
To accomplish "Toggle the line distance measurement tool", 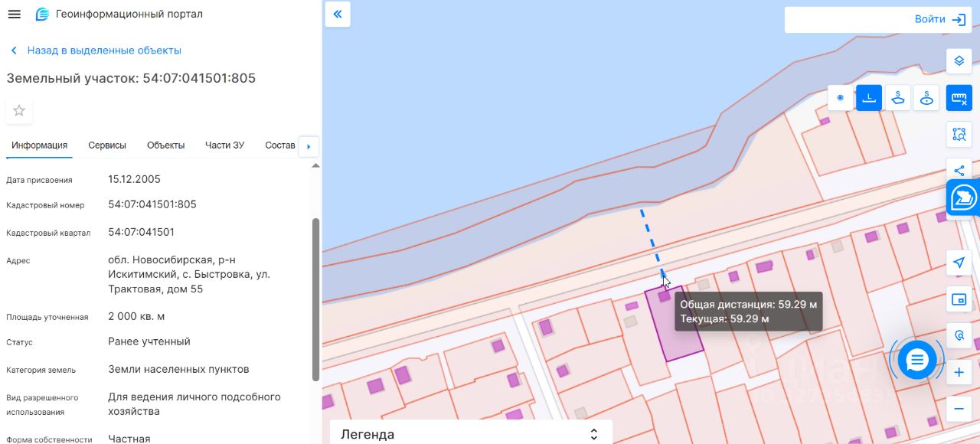I will tap(869, 98).
